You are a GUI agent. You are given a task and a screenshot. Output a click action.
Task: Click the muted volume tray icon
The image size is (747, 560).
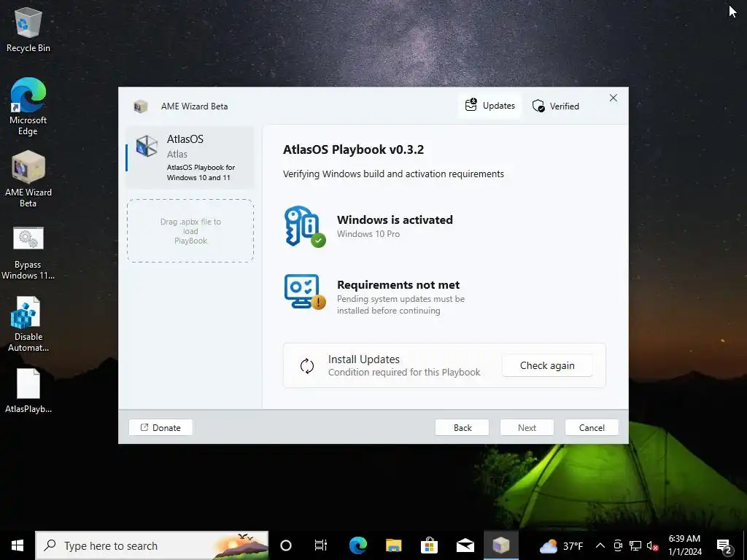point(652,545)
